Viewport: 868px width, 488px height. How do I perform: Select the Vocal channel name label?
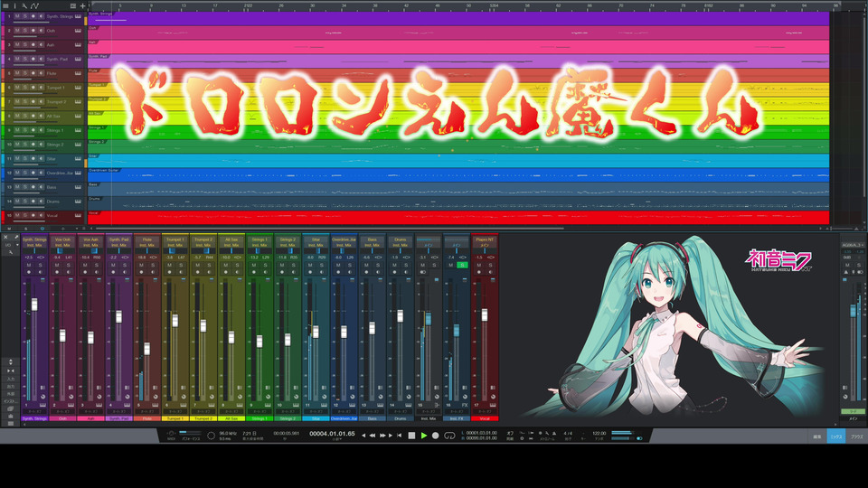(x=485, y=418)
